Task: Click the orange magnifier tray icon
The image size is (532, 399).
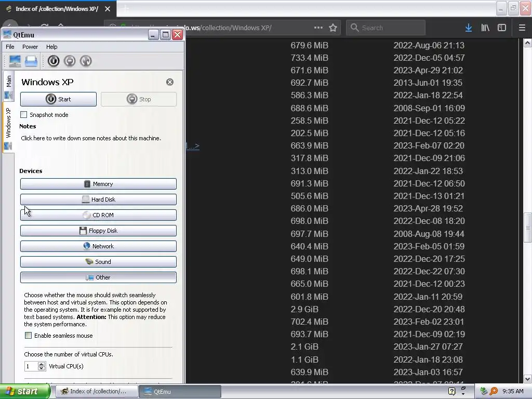Action: click(x=494, y=392)
